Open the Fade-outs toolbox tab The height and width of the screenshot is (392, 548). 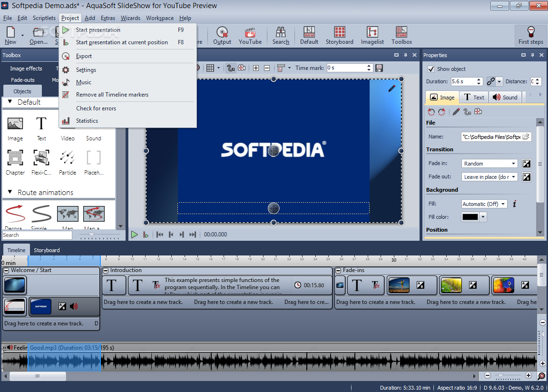(23, 79)
